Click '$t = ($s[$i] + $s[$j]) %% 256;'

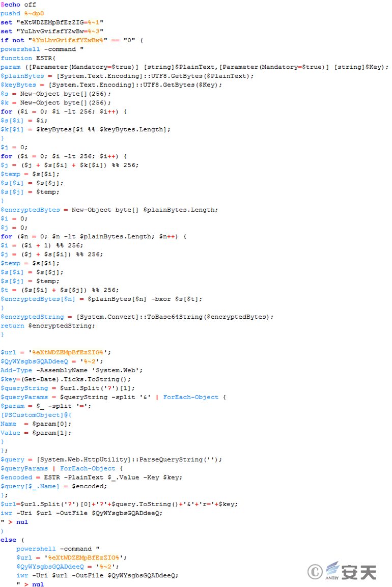60,290
